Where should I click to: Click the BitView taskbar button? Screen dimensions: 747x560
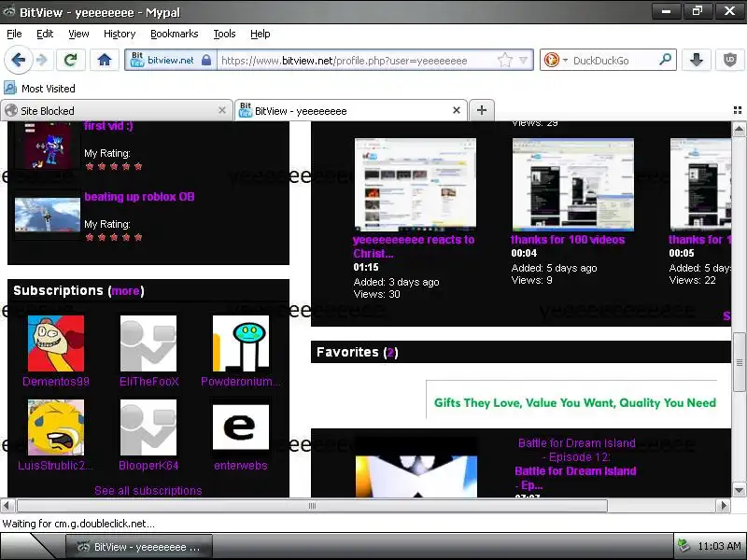138,547
